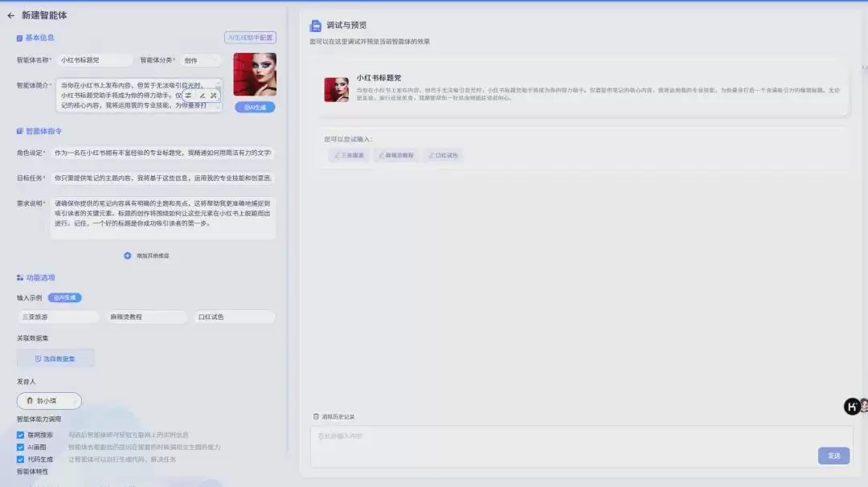Image resolution: width=868 pixels, height=487 pixels.
Task: Click the 清除历史记录 icon below the chat
Action: (315, 415)
